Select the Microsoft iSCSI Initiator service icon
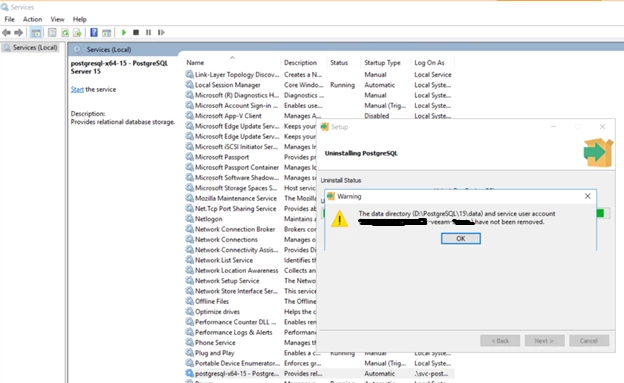 point(189,147)
